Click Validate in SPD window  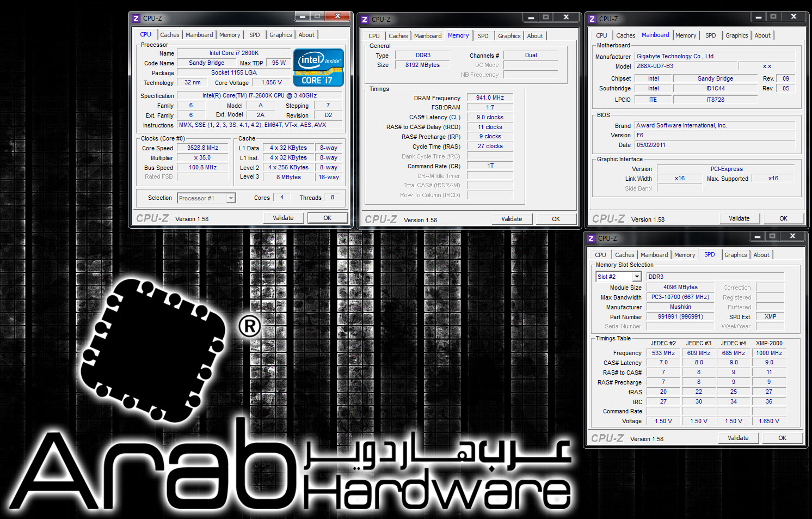pyautogui.click(x=738, y=438)
